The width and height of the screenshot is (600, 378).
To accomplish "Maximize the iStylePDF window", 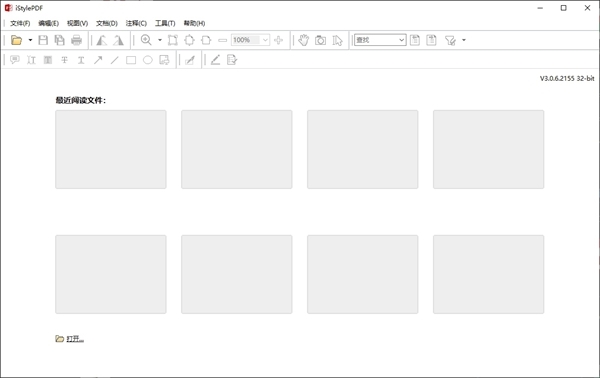I will point(563,8).
